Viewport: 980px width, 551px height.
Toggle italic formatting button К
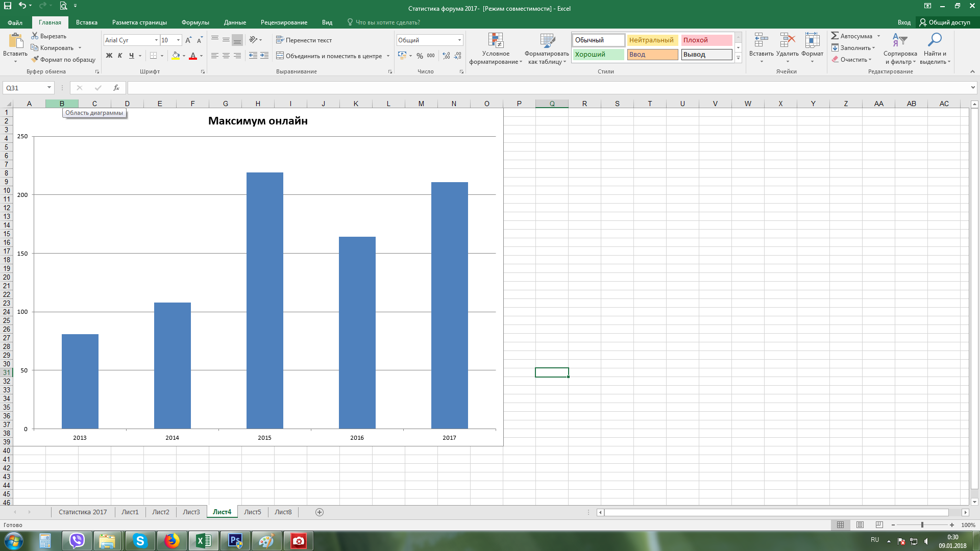click(x=120, y=56)
